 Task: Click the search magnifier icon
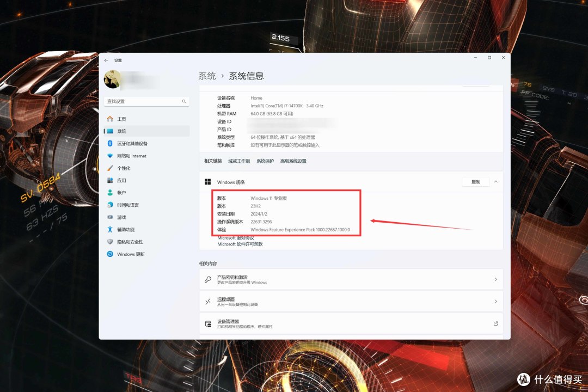pyautogui.click(x=184, y=101)
